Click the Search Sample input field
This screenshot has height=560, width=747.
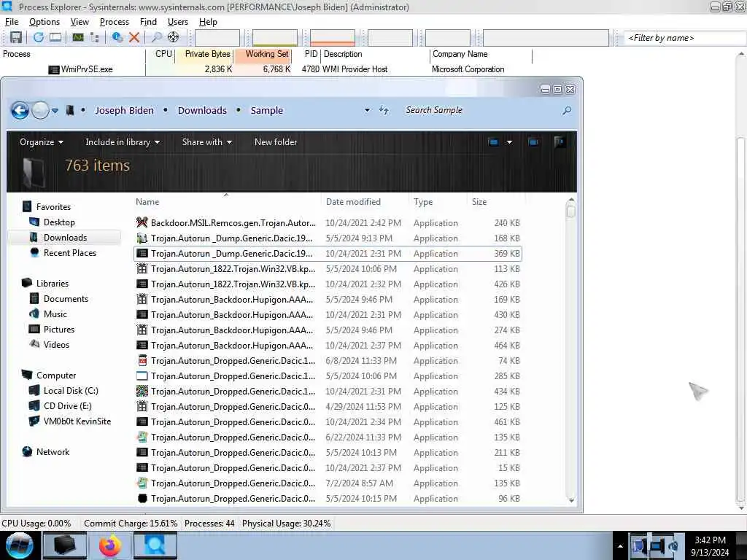pyautogui.click(x=481, y=111)
